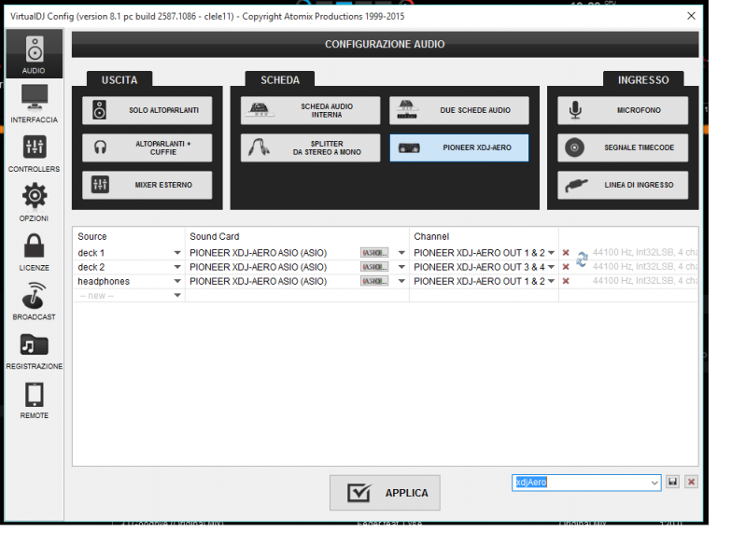Click the Source column header

tap(92, 237)
